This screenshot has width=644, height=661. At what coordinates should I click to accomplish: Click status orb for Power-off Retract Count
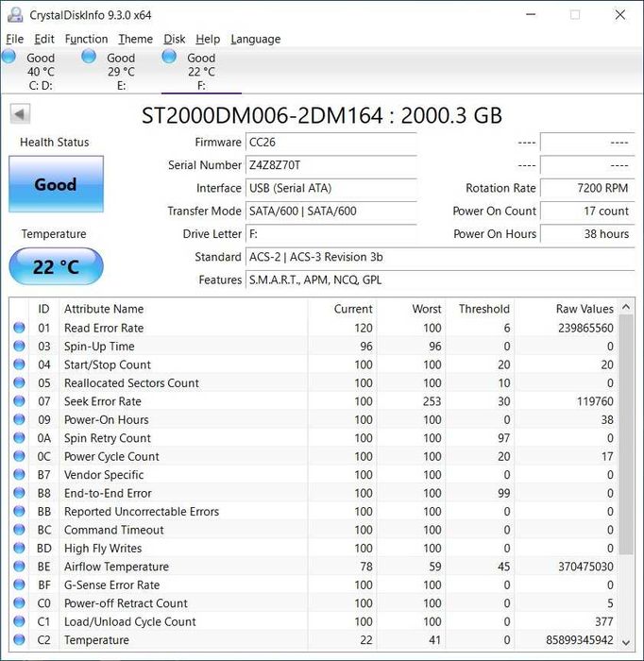click(x=20, y=602)
